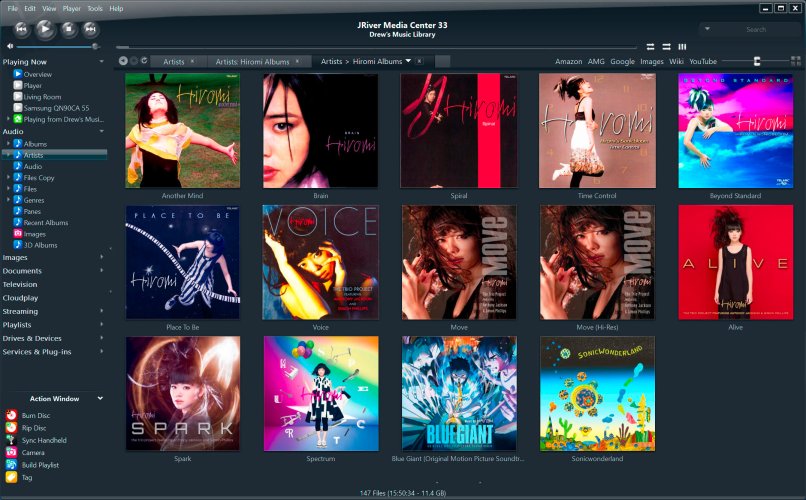Open the AMG link
Viewport: 806px width, 500px height.
pyautogui.click(x=596, y=61)
